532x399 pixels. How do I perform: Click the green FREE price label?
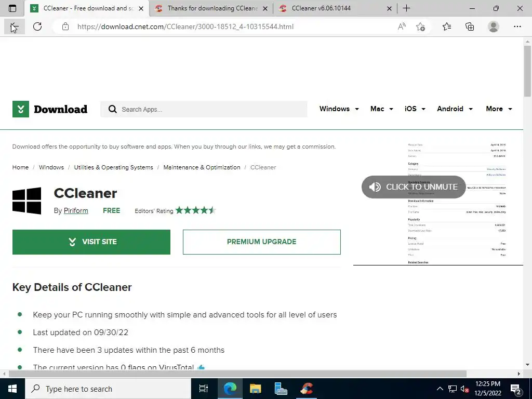111,211
